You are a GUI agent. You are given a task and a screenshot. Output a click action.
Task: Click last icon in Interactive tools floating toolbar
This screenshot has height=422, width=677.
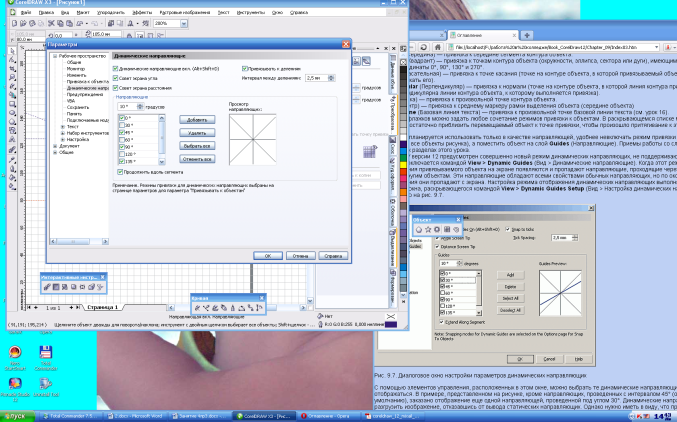coord(100,287)
